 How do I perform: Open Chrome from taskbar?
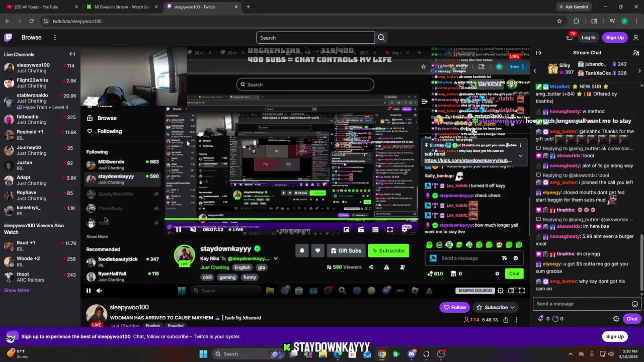[382, 354]
